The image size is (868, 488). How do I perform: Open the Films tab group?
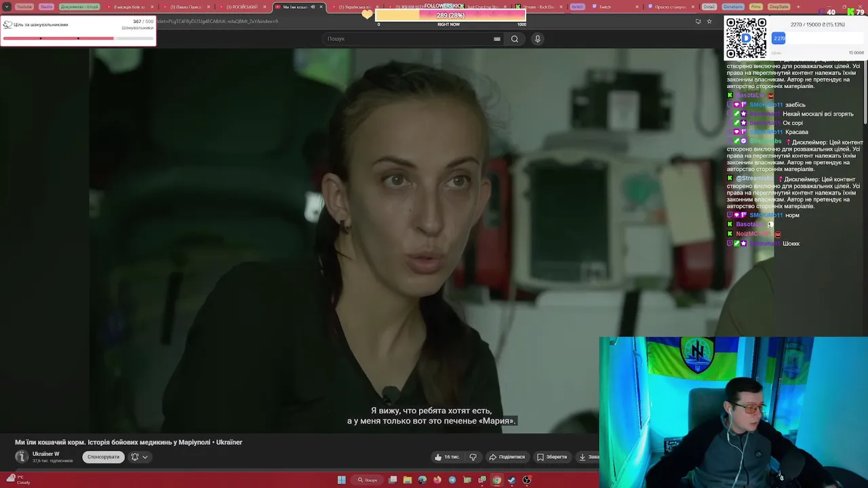[x=756, y=7]
